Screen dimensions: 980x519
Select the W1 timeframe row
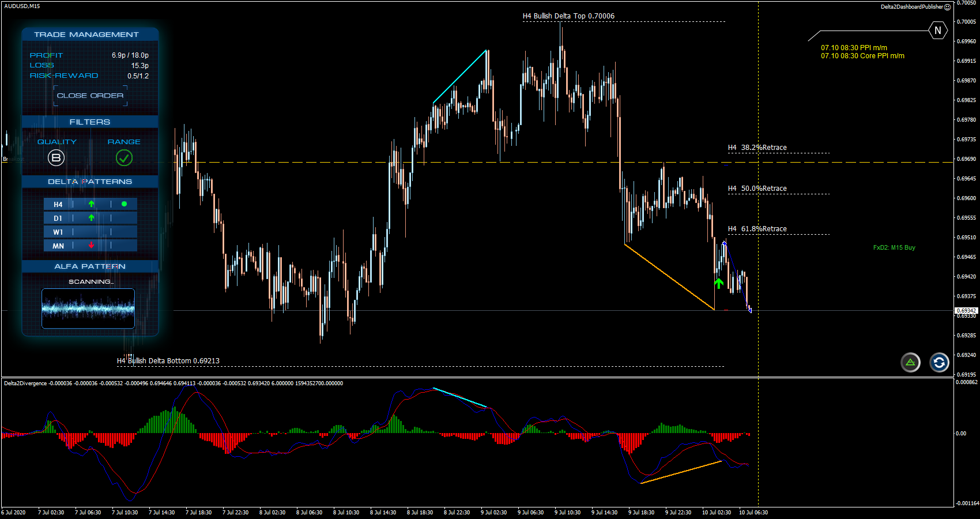[90, 232]
